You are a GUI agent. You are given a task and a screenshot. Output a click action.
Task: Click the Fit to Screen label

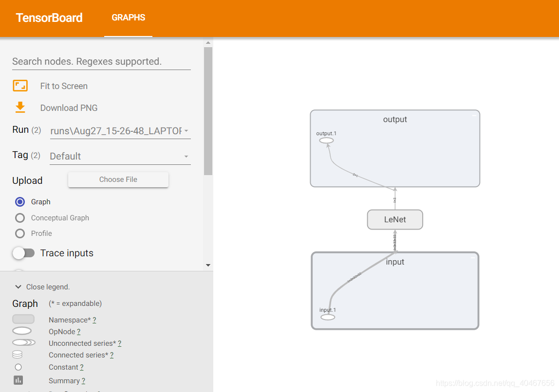click(64, 86)
